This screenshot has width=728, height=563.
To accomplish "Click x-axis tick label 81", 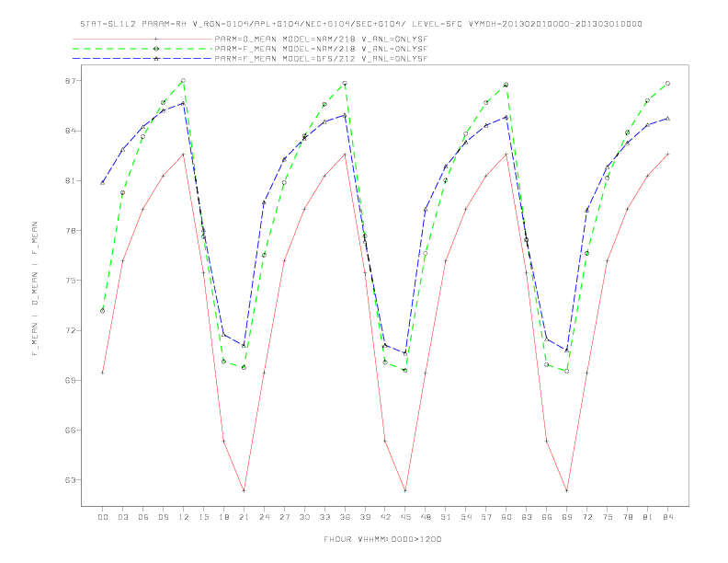I will [x=648, y=517].
